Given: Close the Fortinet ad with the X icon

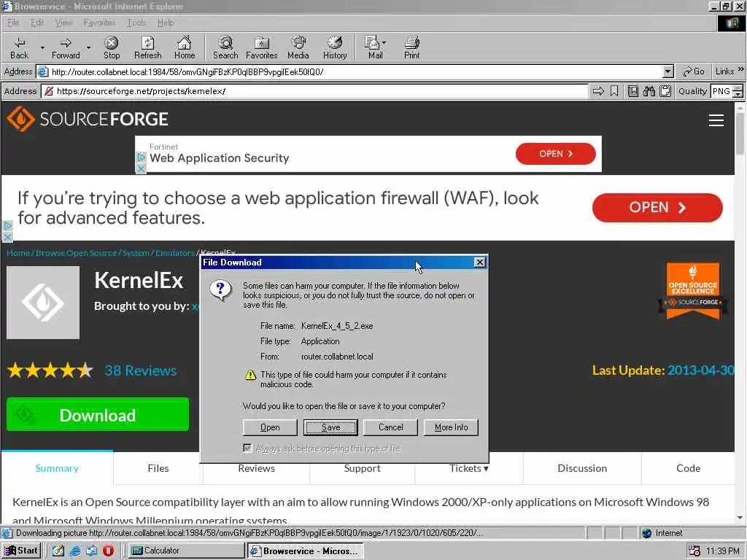Looking at the screenshot, I should click(141, 168).
